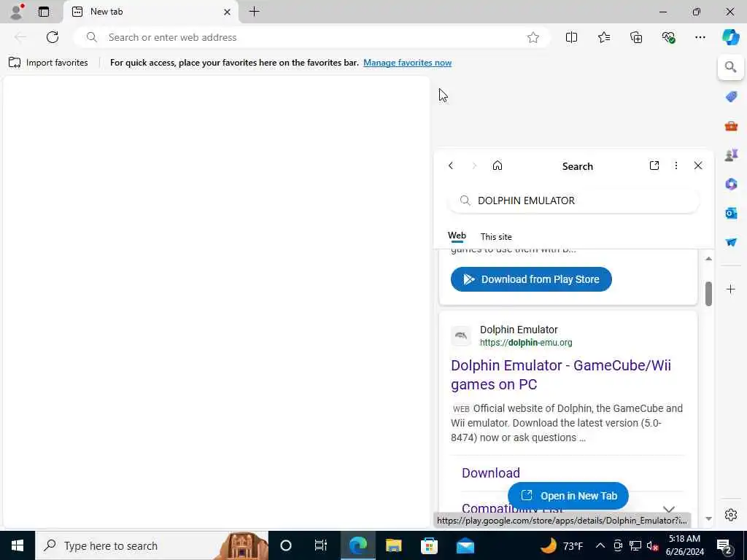Close the Search side panel
Image resolution: width=747 pixels, height=560 pixels.
point(698,166)
